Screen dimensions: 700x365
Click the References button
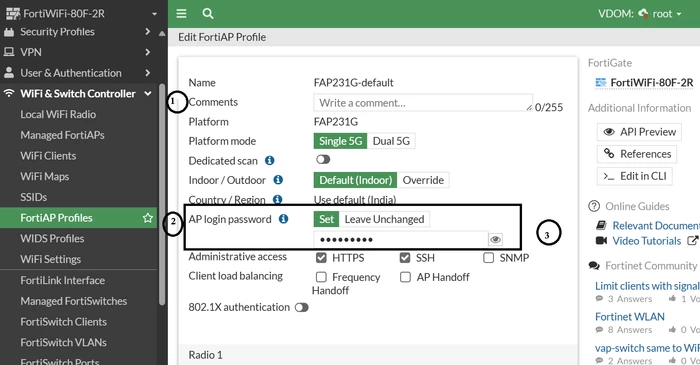pyautogui.click(x=637, y=154)
